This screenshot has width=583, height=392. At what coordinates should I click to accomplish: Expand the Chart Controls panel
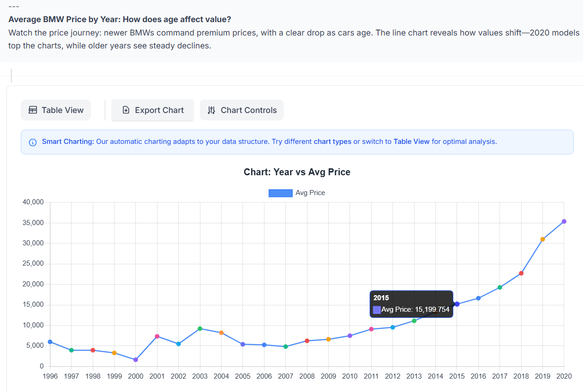click(x=242, y=110)
